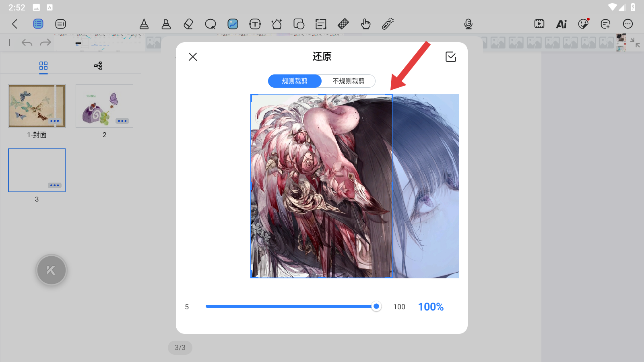Open options menu on page 2 thumbnail
This screenshot has height=362, width=644.
coord(122,121)
